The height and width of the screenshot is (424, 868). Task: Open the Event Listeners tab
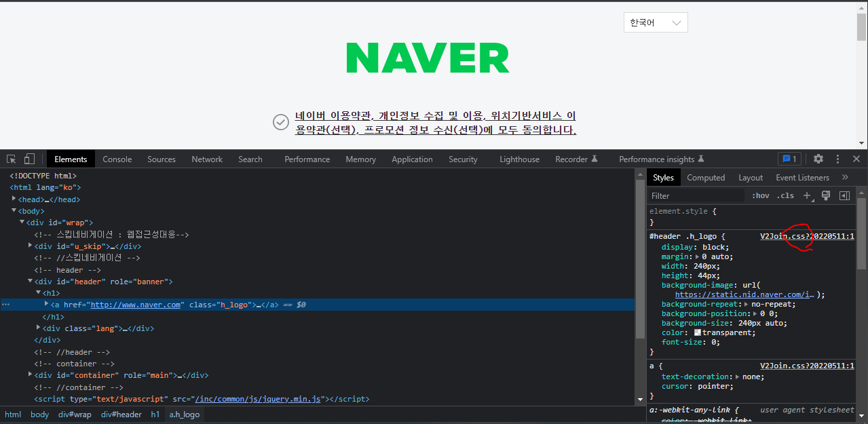point(802,177)
